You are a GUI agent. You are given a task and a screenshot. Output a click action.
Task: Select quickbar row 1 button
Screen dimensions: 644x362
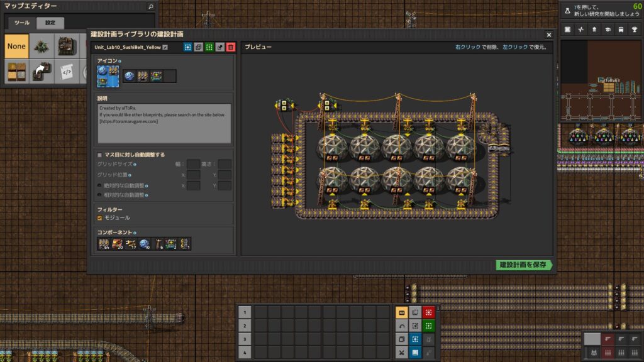coord(245,312)
